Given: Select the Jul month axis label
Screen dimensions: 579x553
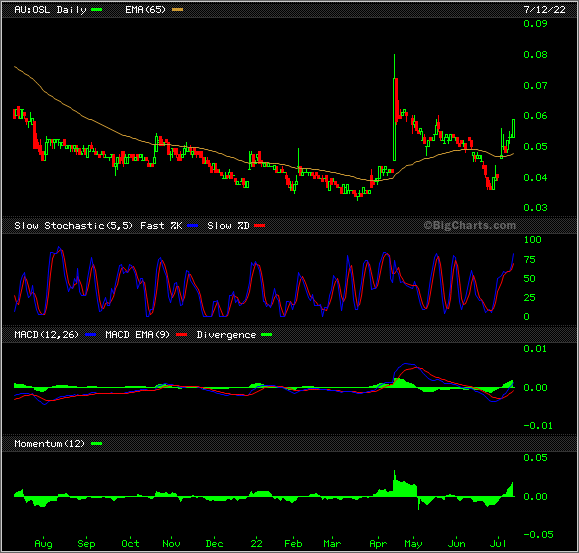Looking at the screenshot, I should [x=497, y=544].
